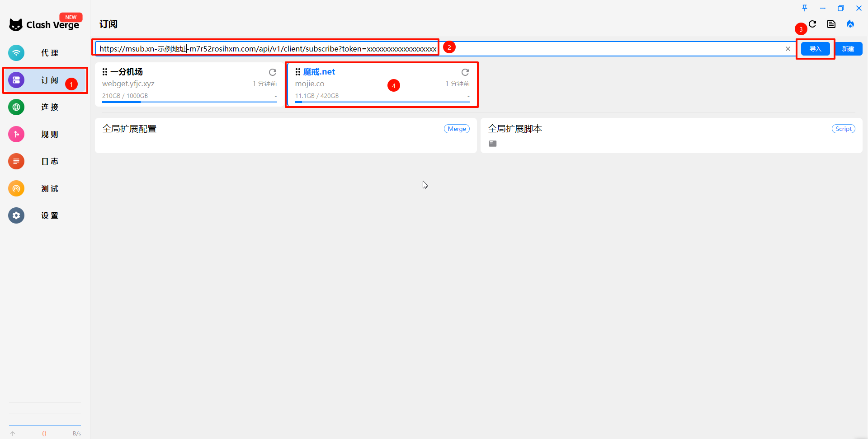
Task: Click the drag handle of 魔戒.net
Action: point(298,72)
